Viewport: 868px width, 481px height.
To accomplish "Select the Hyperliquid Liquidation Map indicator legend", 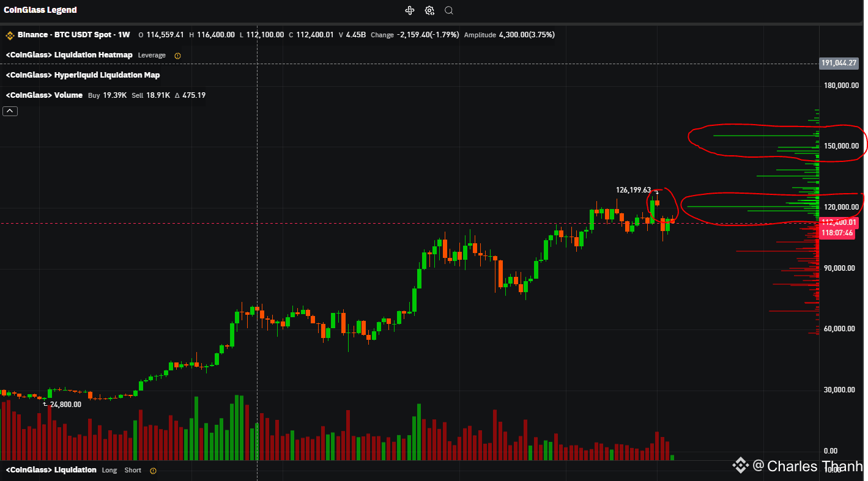I will [x=83, y=75].
